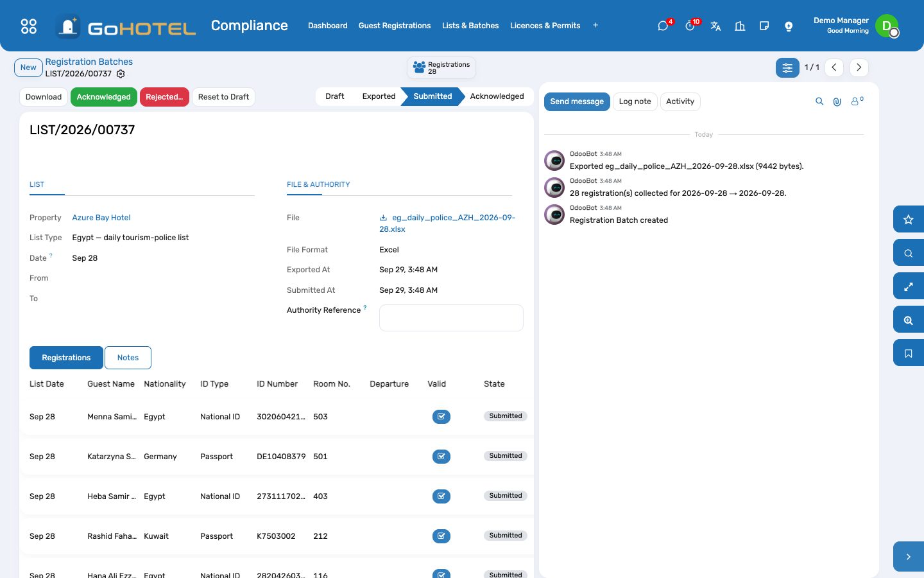Click the zoom magnifier side button
The image size is (924, 578).
(x=909, y=320)
